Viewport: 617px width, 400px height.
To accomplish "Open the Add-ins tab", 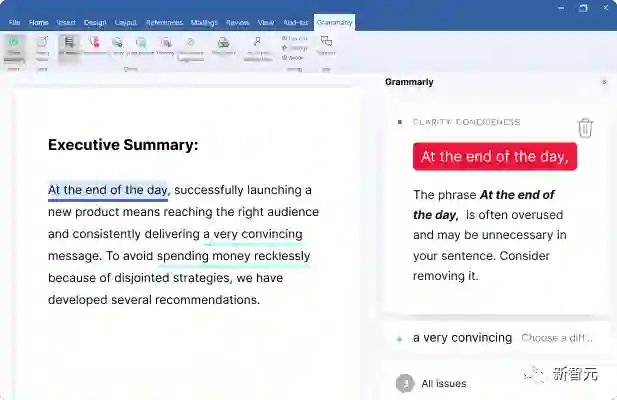I will coord(296,23).
